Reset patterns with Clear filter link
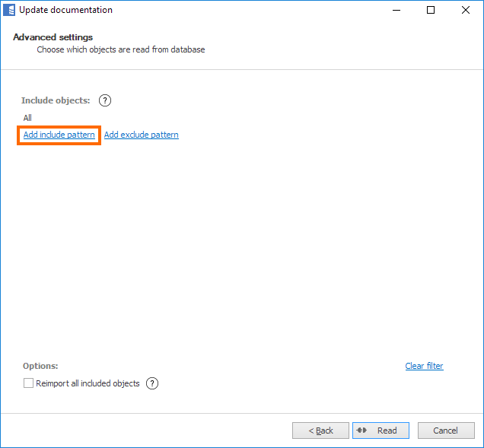 (x=424, y=366)
